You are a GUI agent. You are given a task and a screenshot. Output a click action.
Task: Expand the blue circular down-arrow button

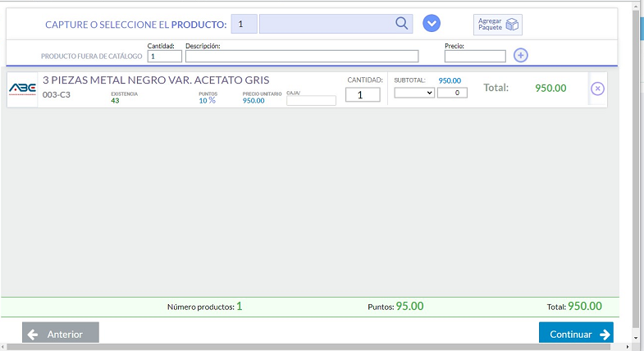[432, 24]
